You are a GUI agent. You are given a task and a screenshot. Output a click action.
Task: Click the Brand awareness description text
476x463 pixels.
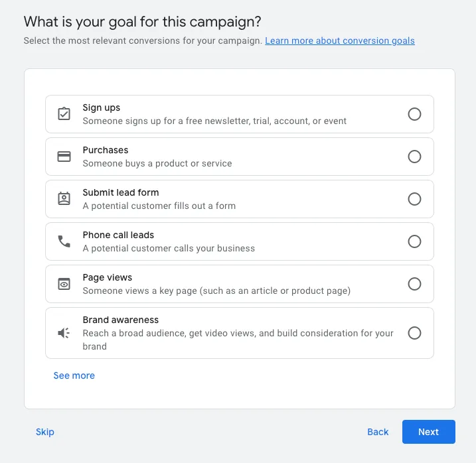(x=238, y=340)
